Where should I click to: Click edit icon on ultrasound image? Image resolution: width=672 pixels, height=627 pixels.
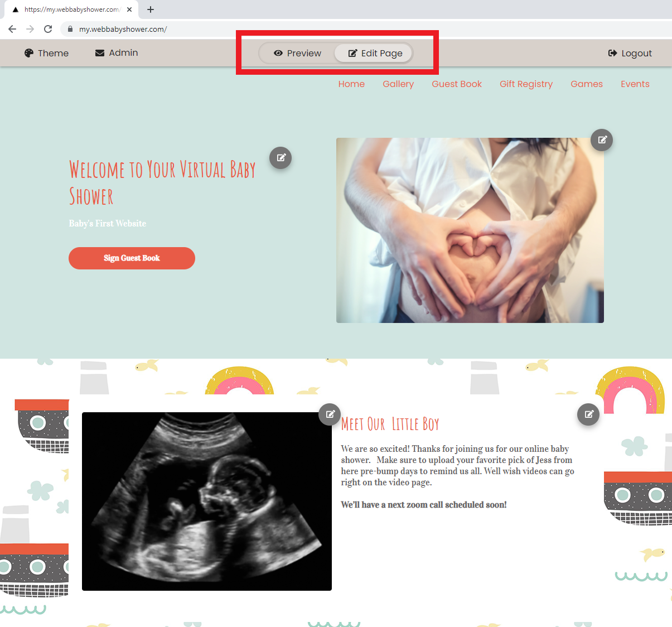point(330,414)
